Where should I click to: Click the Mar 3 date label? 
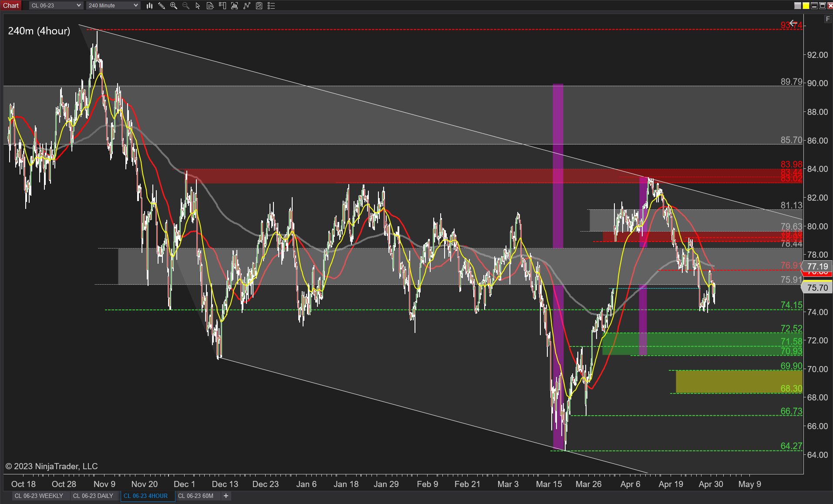508,484
